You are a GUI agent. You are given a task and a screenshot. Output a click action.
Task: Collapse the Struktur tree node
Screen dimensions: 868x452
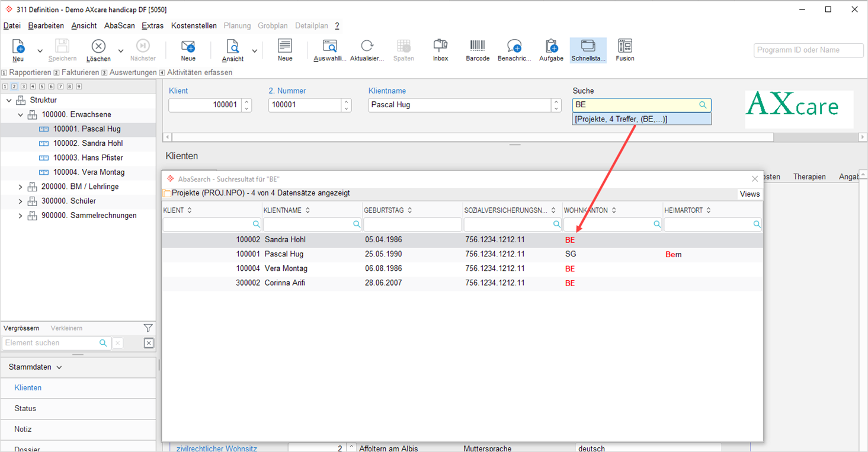[x=9, y=100]
